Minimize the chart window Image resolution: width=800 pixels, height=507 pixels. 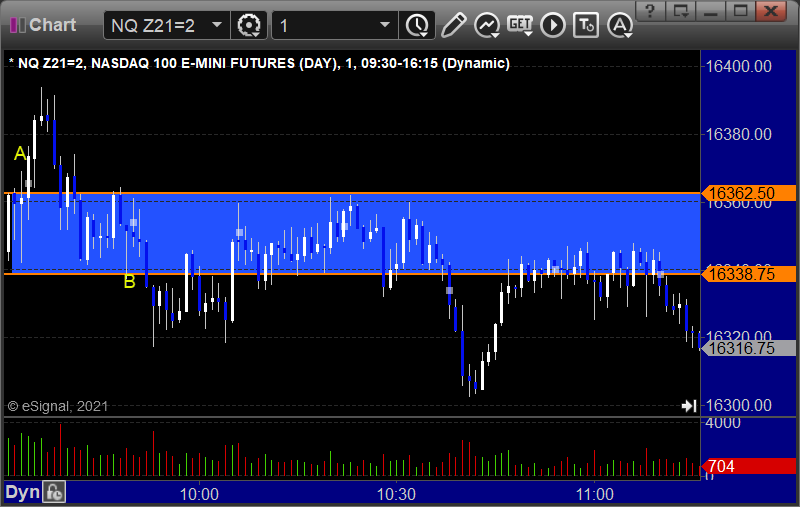711,11
